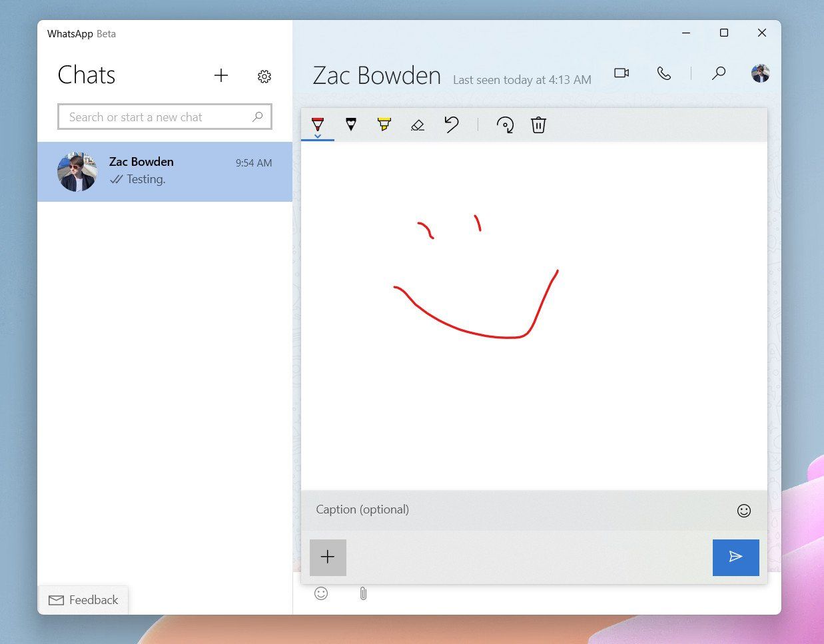This screenshot has width=824, height=644.
Task: Send the drawing with blue send button
Action: pyautogui.click(x=736, y=557)
